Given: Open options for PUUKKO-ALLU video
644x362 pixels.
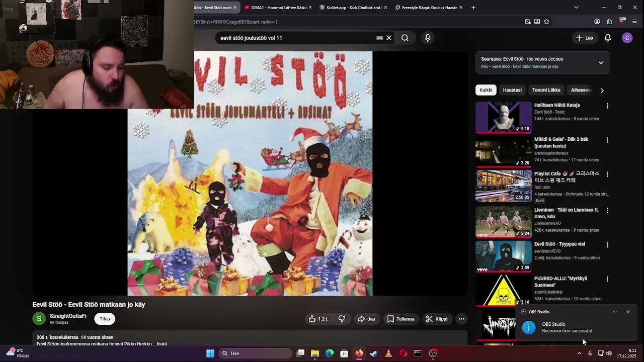Looking at the screenshot, I should (607, 279).
